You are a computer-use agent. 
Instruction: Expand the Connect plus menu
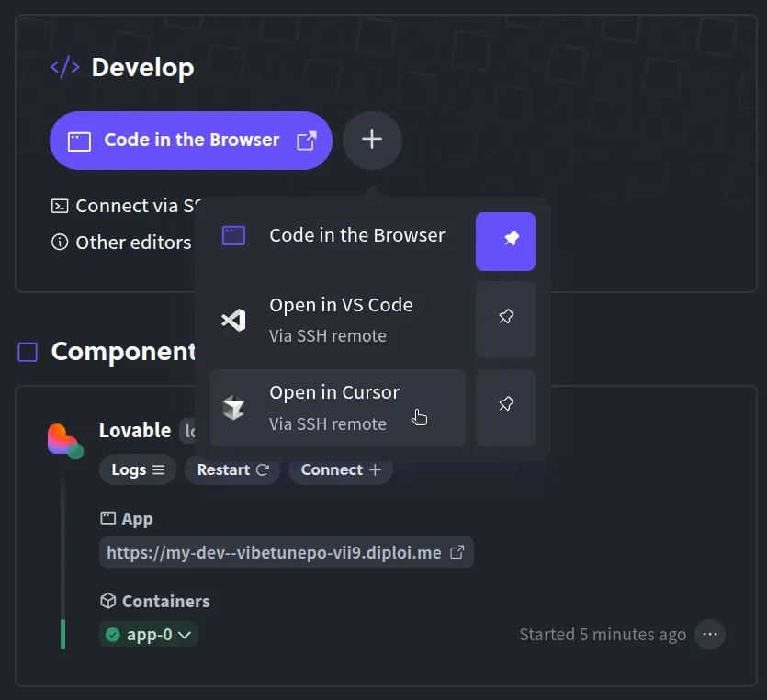pos(340,469)
